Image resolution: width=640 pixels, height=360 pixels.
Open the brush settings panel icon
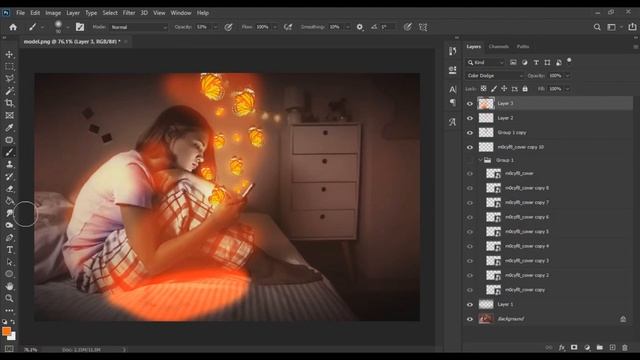pos(80,27)
